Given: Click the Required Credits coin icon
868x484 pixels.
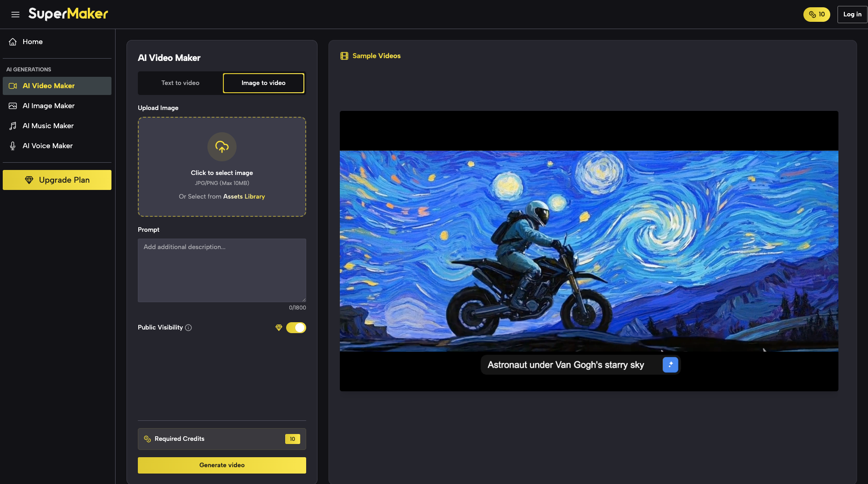Looking at the screenshot, I should (x=147, y=439).
